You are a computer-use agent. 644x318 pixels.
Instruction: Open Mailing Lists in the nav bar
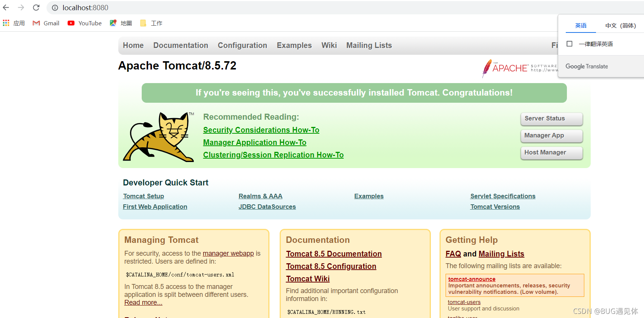coord(369,45)
